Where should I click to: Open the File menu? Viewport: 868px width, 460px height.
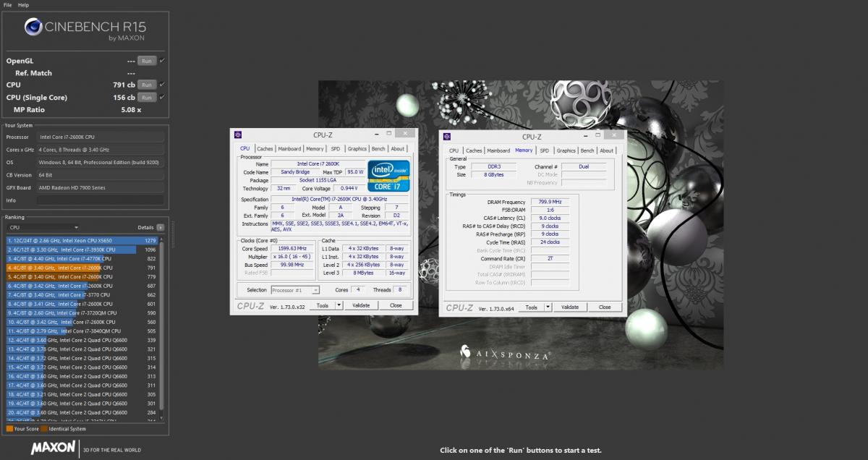coord(7,5)
